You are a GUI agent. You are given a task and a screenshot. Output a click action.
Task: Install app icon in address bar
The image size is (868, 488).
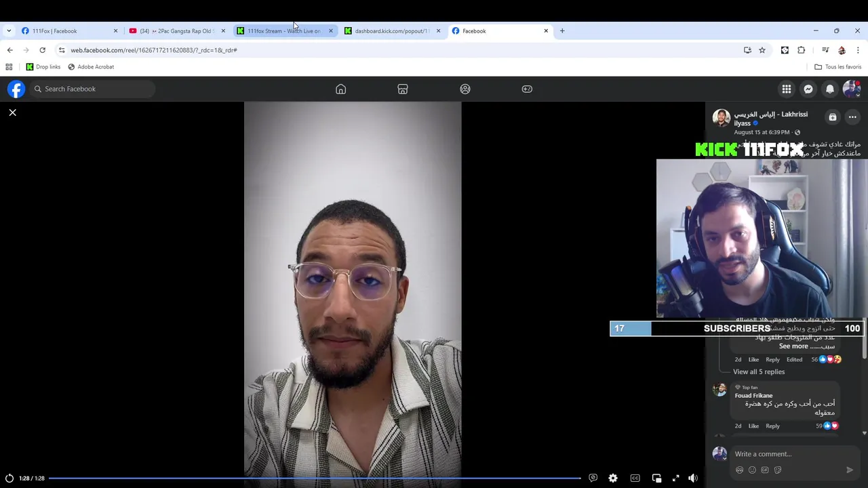coord(747,50)
